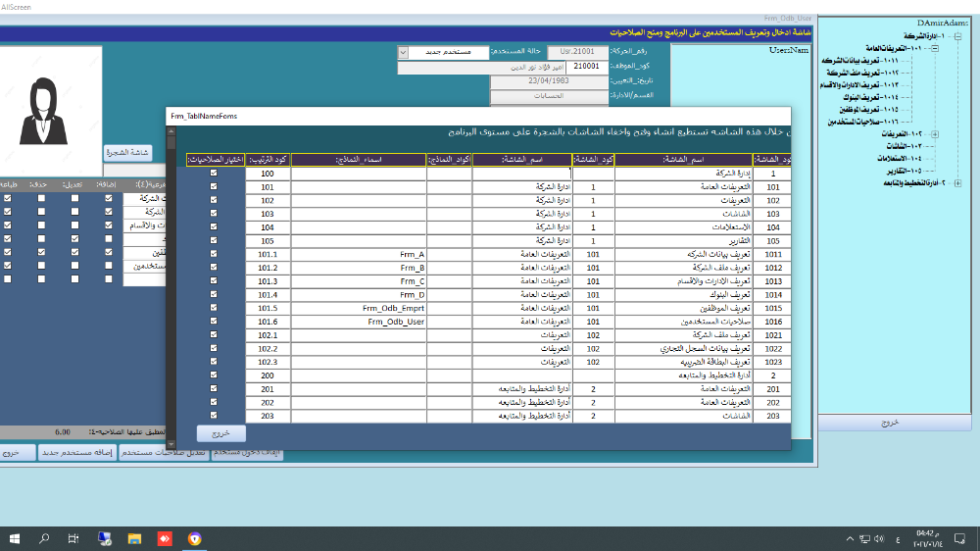Screen dimensions: 980x551
Task: Click the taskbar clock showing 04:42
Action: (928, 538)
